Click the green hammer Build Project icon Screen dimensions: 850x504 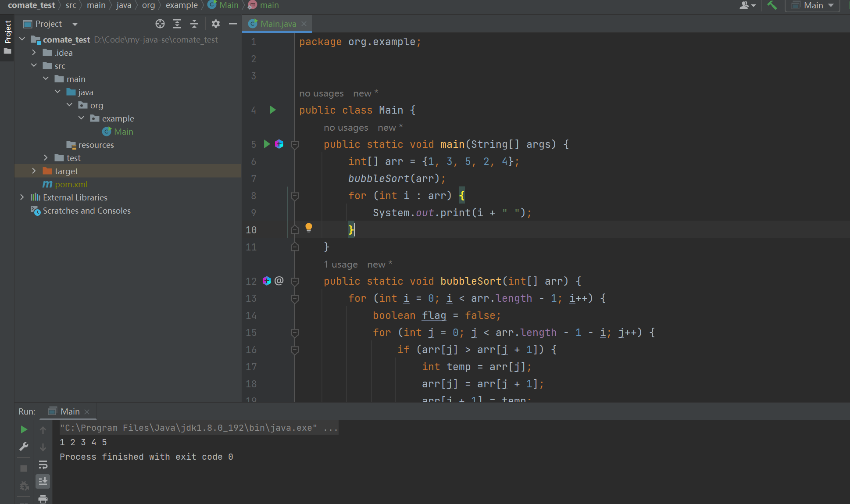point(772,5)
